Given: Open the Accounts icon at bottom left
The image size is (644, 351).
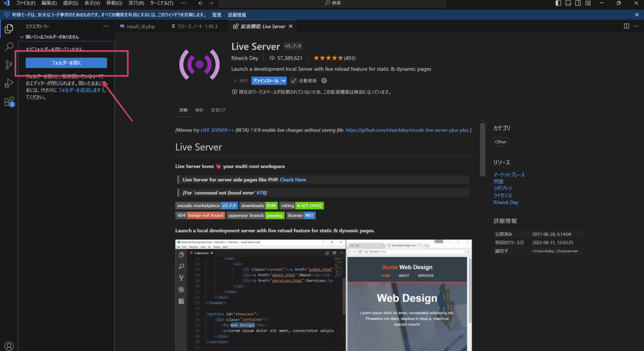Looking at the screenshot, I should pyautogui.click(x=9, y=346).
